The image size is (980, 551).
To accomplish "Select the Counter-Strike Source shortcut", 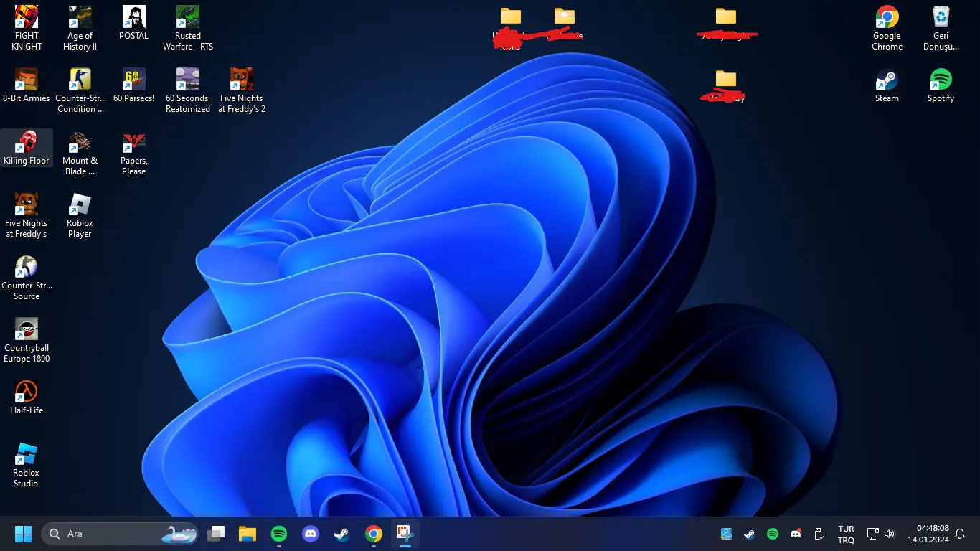I will (x=27, y=278).
